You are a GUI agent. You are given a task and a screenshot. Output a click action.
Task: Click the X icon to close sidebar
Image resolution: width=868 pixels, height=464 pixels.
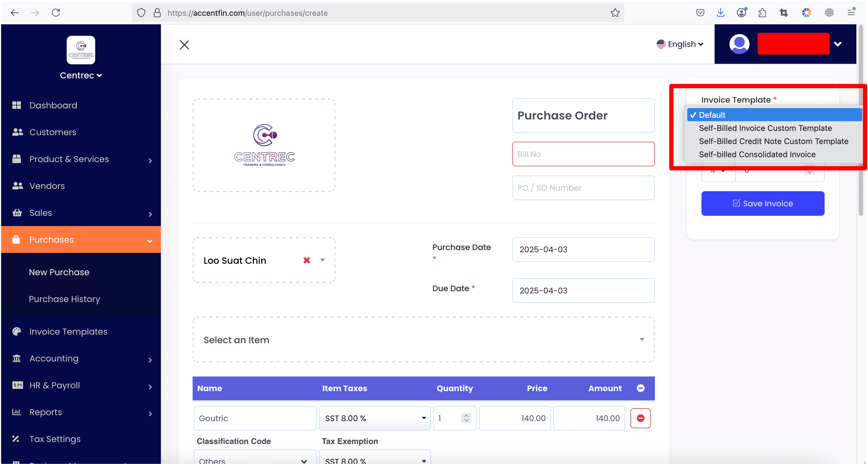(184, 45)
